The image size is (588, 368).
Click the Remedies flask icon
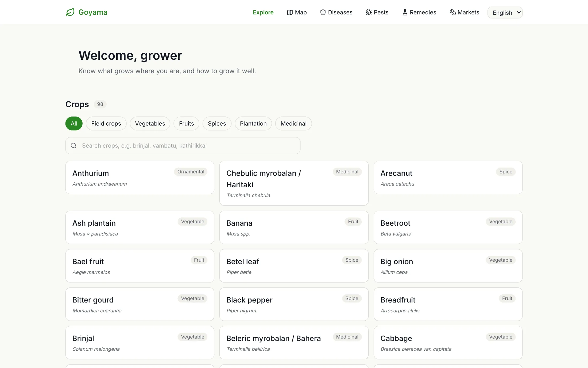[x=405, y=12]
